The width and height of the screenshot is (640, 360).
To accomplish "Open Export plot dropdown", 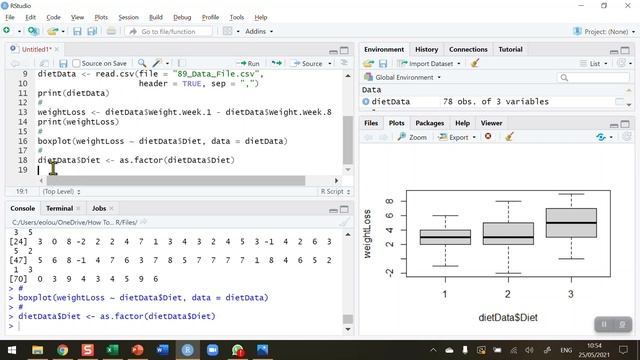I will pyautogui.click(x=456, y=137).
